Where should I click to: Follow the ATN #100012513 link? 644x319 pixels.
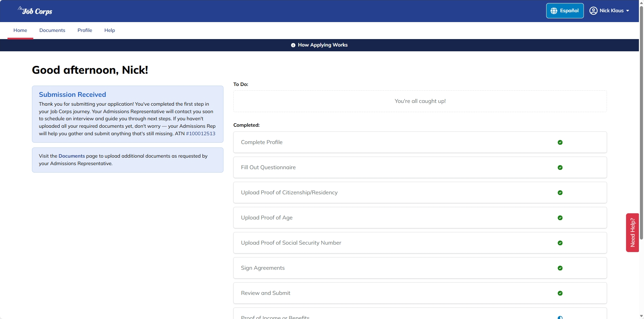[200, 134]
